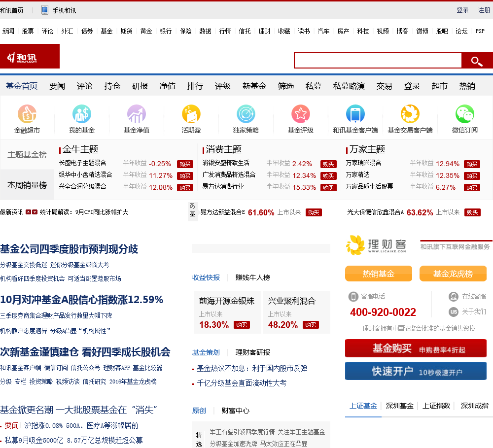Switch to 主题基金榜 tab

tap(27, 155)
